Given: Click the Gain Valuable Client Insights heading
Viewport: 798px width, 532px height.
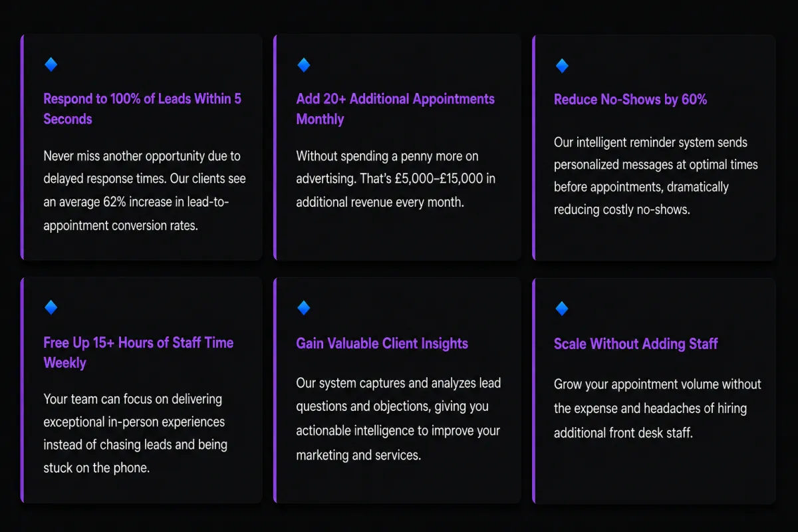Looking at the screenshot, I should [x=382, y=344].
